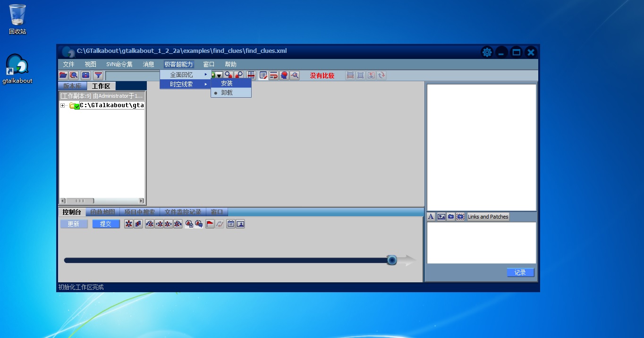Click the 工作副本:9 header text
Viewport: 644px width, 338px height.
coord(102,96)
